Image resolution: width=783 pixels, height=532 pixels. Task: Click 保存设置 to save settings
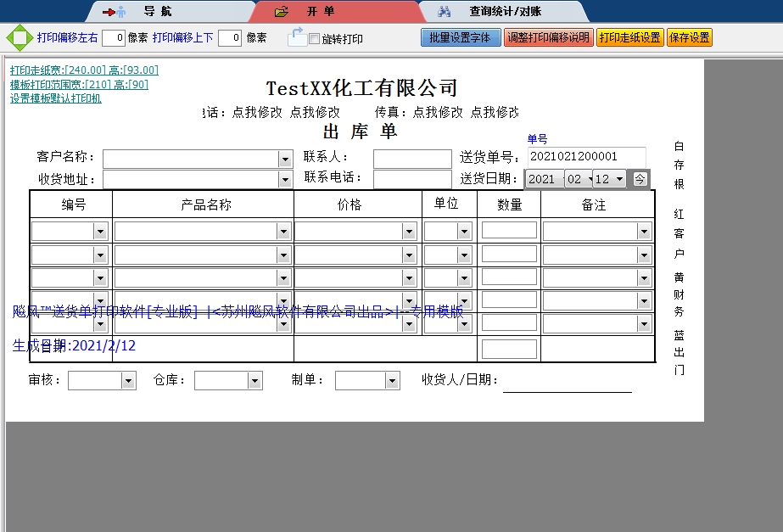pos(690,37)
